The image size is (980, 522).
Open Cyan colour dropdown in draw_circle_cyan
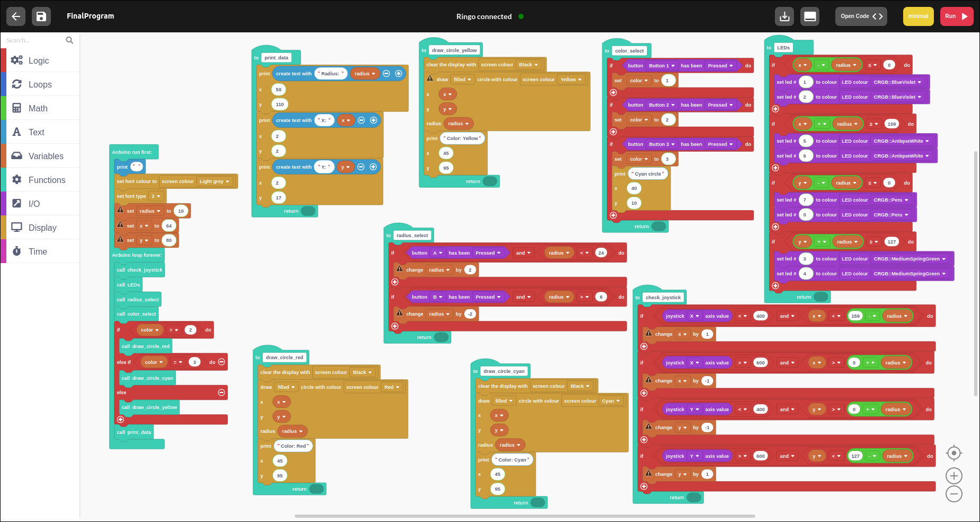coord(611,401)
